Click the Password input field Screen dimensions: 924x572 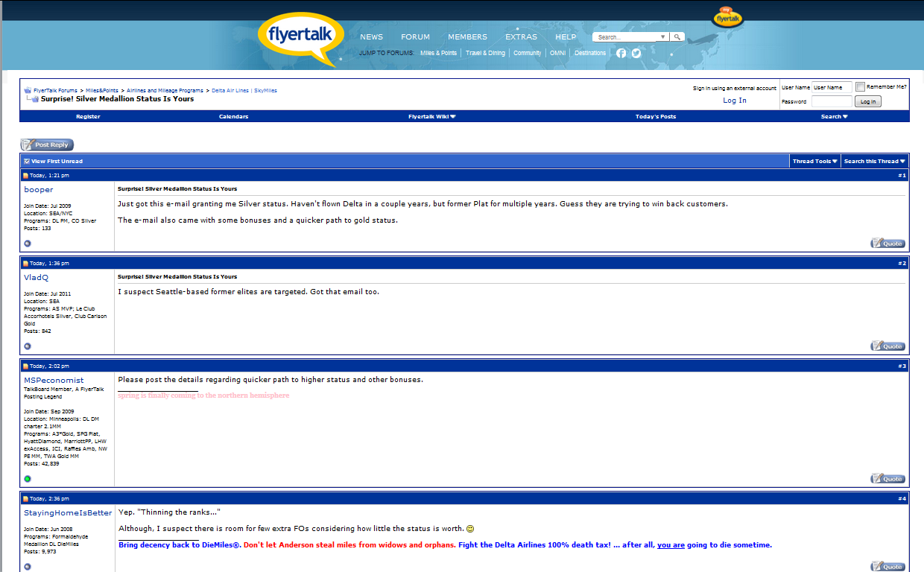pos(831,101)
